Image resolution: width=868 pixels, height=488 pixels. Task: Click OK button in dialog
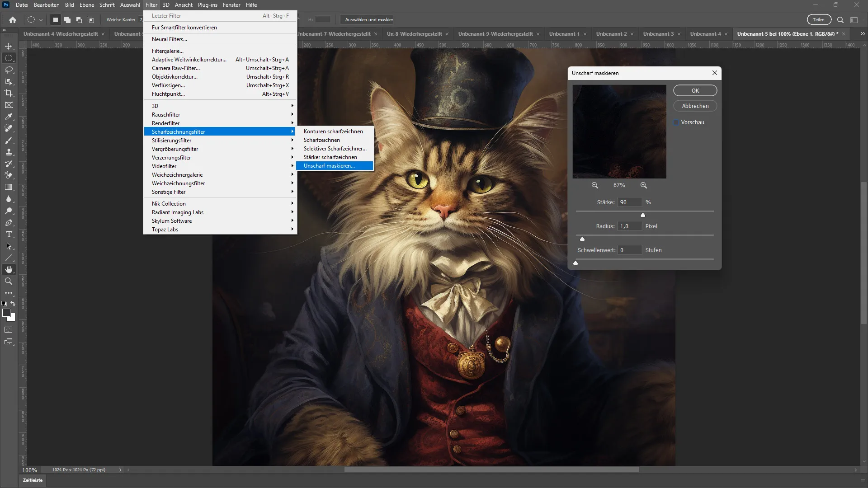tap(695, 90)
